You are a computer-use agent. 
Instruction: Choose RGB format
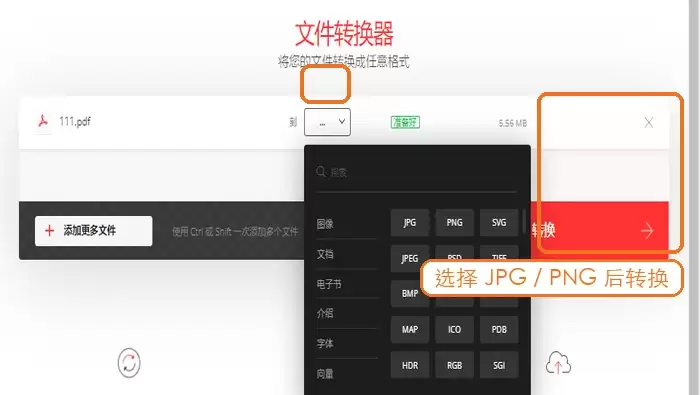pyautogui.click(x=454, y=365)
